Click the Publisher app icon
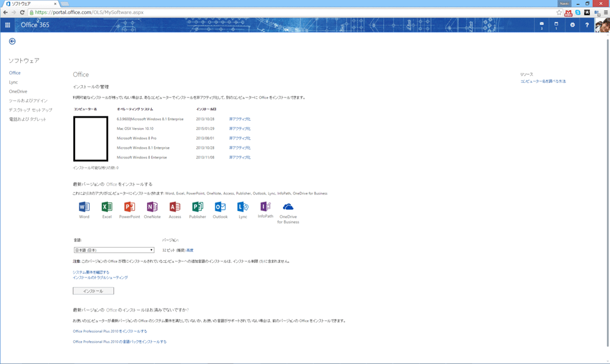Image resolution: width=610 pixels, height=364 pixels. [x=198, y=207]
